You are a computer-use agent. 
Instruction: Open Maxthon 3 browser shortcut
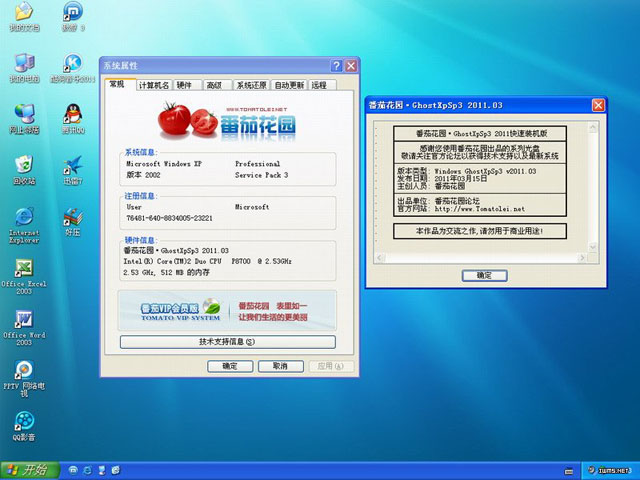[73, 16]
